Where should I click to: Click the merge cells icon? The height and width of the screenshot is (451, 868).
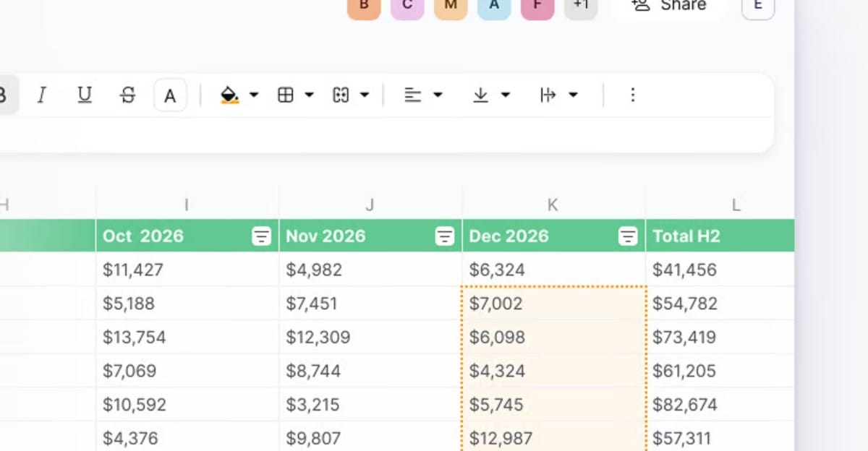[341, 95]
